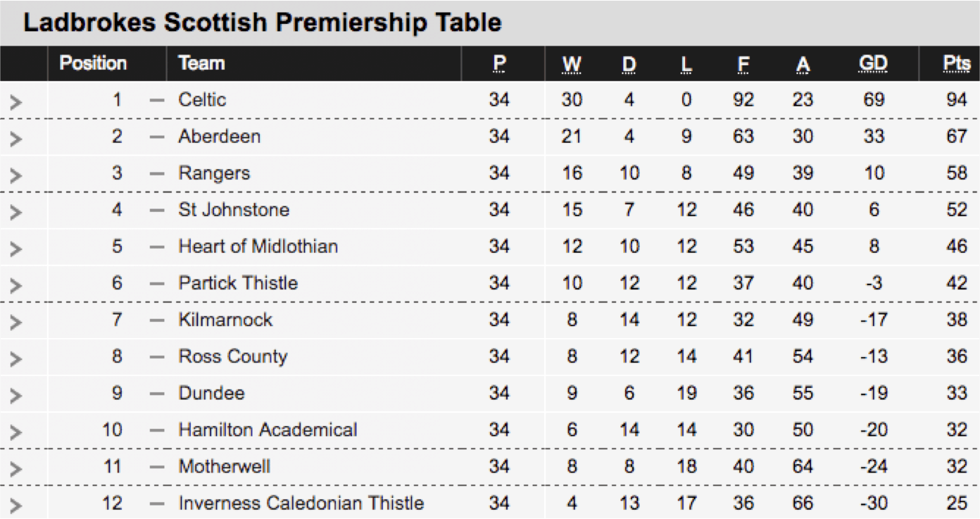
Task: Click the GD column header
Action: point(873,64)
